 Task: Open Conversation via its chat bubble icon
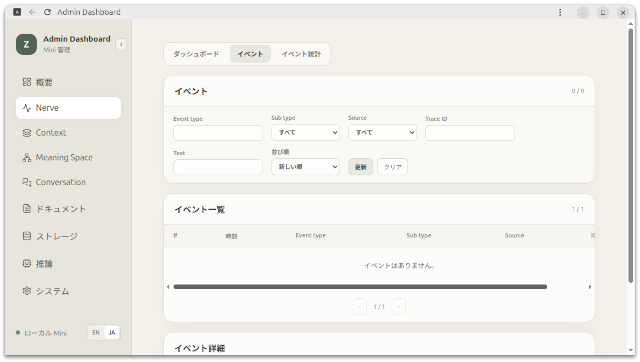(x=27, y=182)
